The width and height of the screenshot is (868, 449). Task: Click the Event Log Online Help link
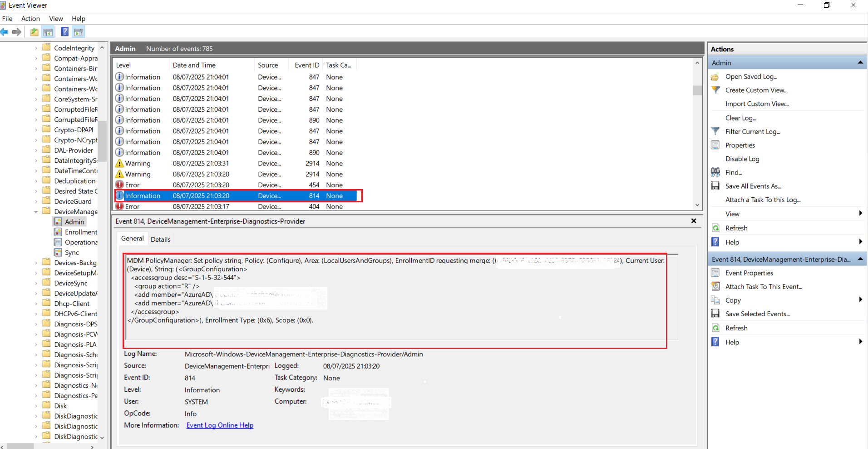click(219, 425)
